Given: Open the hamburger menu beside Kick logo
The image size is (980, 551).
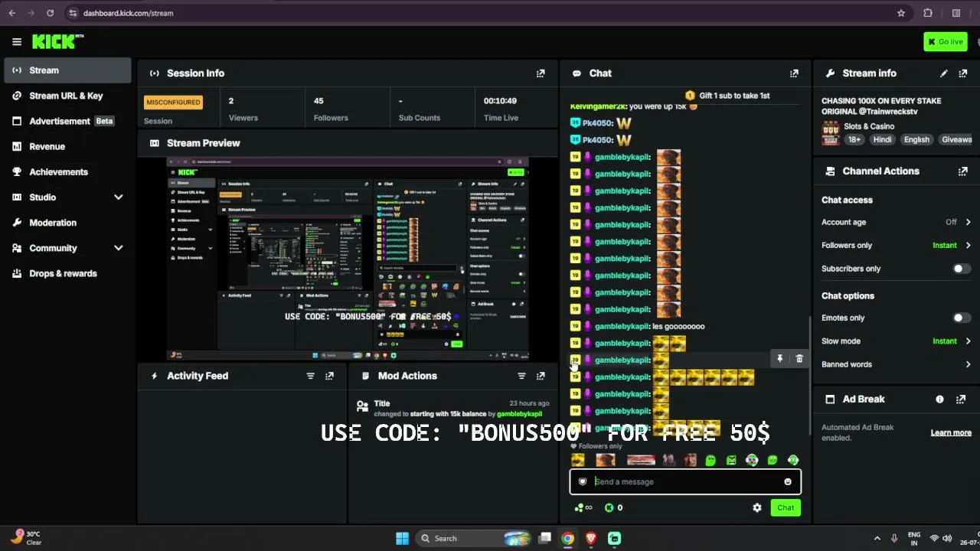Looking at the screenshot, I should tap(17, 42).
